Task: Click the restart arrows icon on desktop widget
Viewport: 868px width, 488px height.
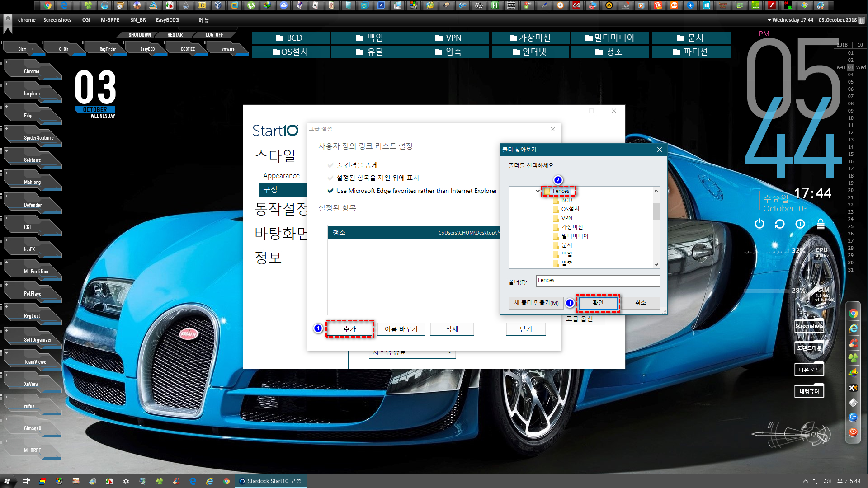Action: pos(780,224)
